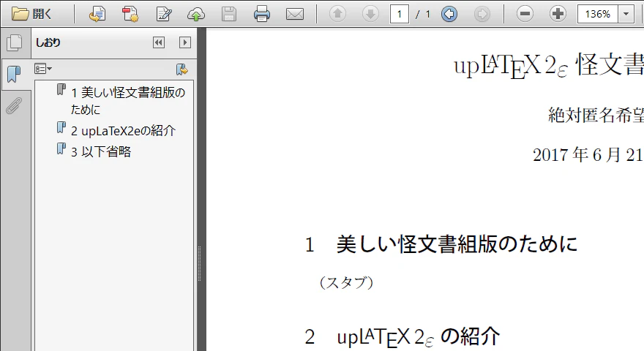The width and height of the screenshot is (644, 351).
Task: Open bookmark 1 美しい怪文書組版のために
Action: (128, 101)
